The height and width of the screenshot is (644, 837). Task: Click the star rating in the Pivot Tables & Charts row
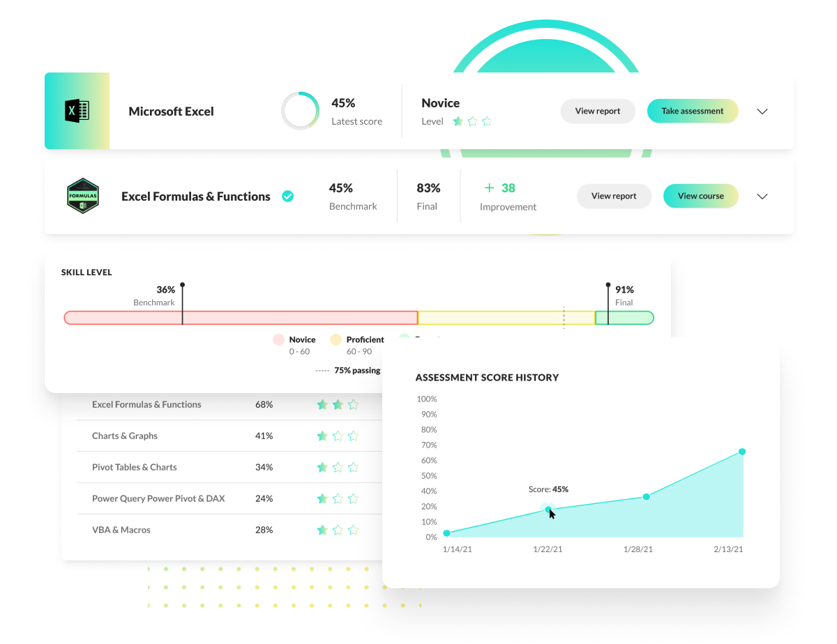(338, 467)
